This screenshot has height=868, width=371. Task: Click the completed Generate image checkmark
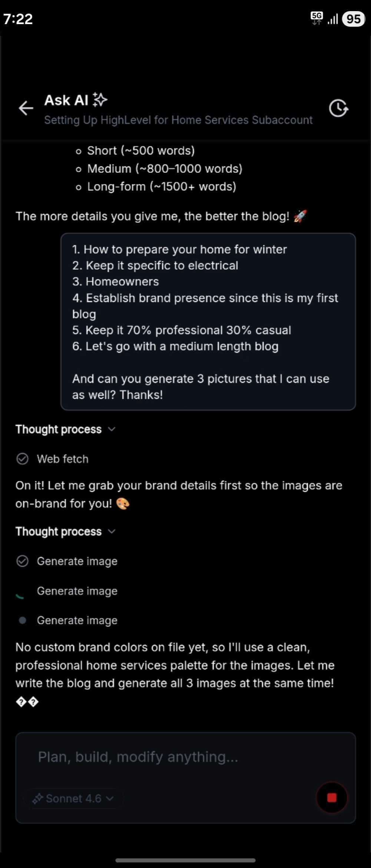[x=22, y=561]
